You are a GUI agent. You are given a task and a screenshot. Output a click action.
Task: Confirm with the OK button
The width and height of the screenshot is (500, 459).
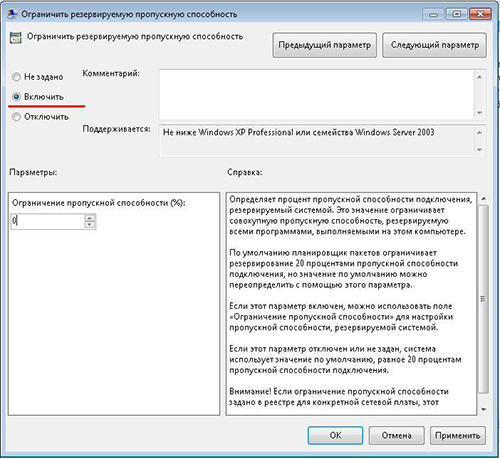335,435
